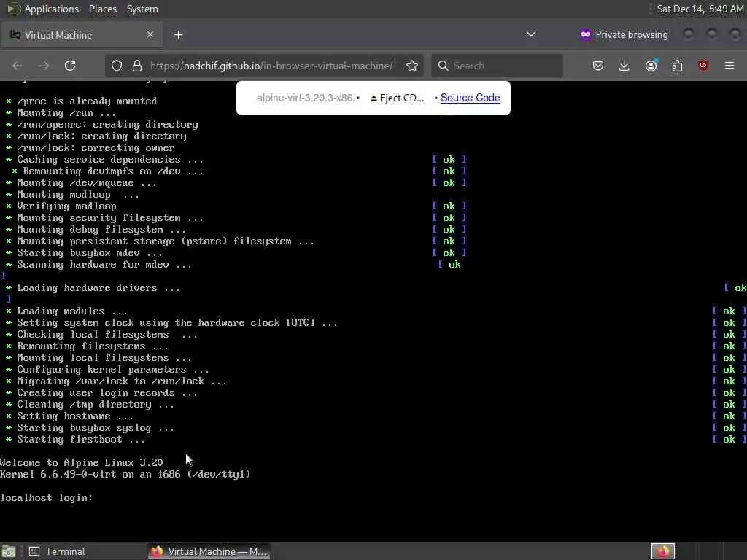Click the browser Back arrow
Viewport: 747px width, 560px height.
click(18, 66)
